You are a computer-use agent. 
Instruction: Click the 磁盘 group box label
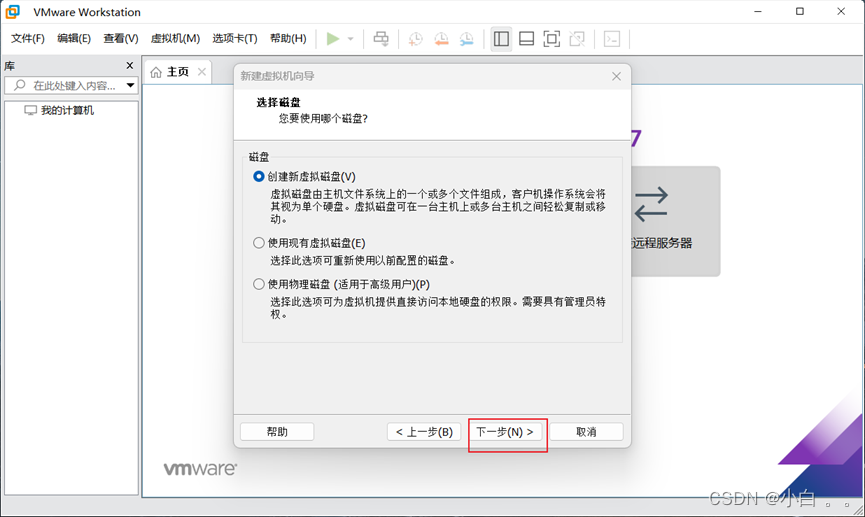coord(259,157)
